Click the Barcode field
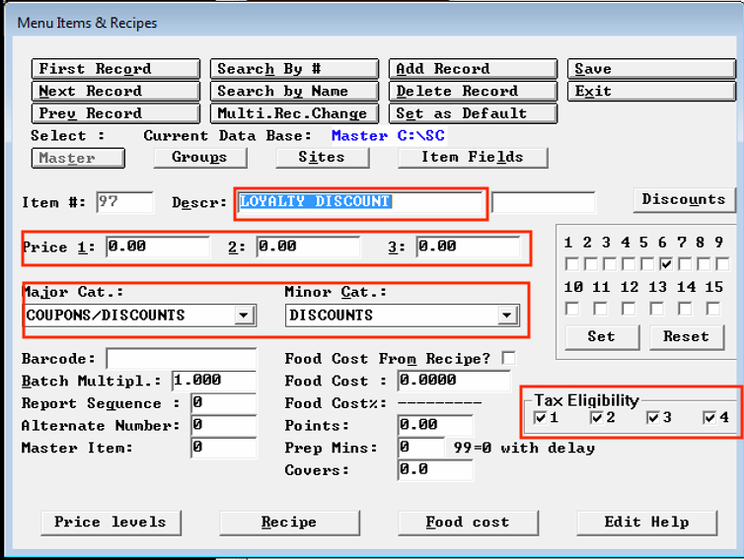744x560 pixels. point(182,359)
